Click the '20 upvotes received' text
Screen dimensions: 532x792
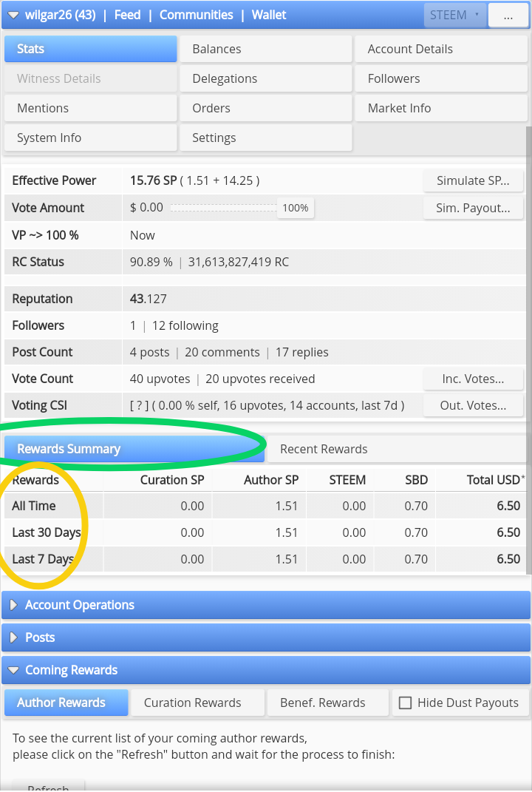[x=260, y=379]
